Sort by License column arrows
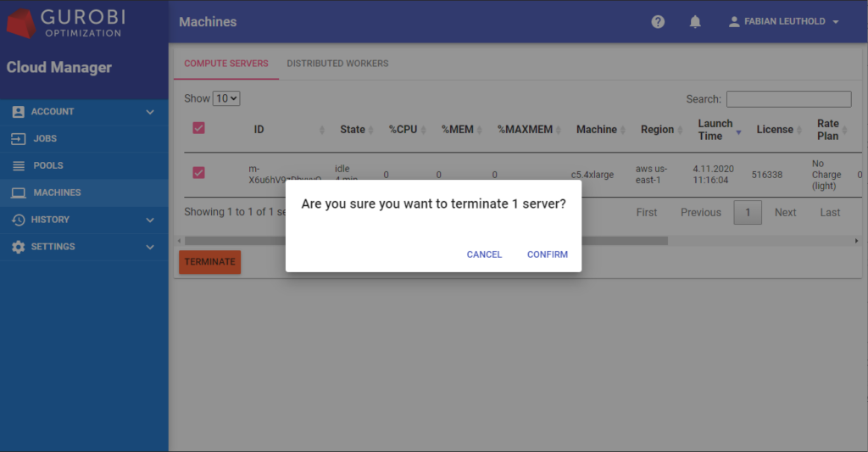The width and height of the screenshot is (868, 452). tap(799, 130)
